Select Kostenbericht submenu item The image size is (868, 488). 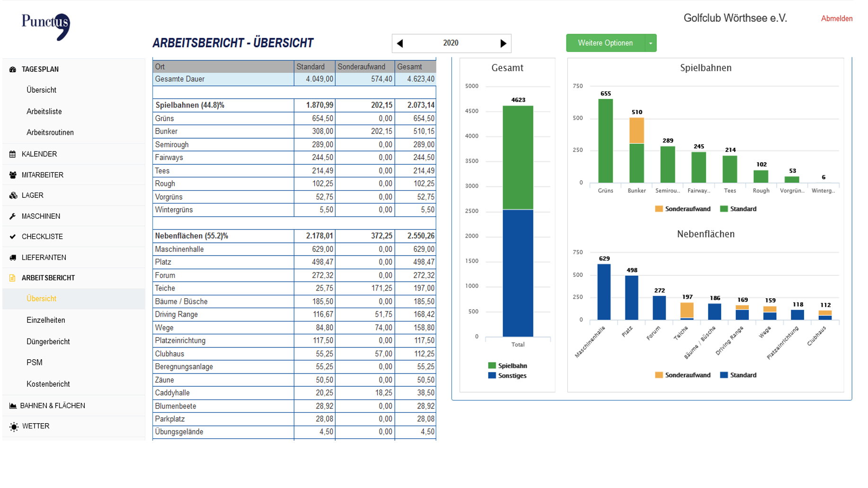coord(48,384)
